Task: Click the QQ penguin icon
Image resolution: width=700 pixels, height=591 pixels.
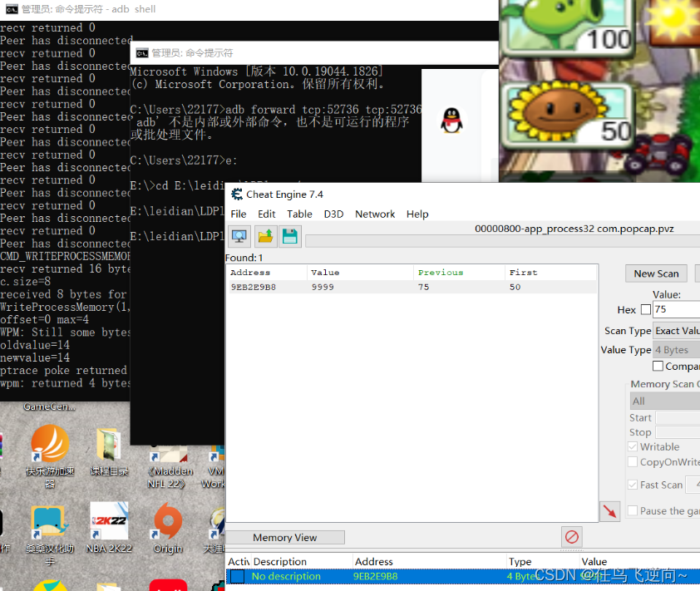Action: [451, 121]
